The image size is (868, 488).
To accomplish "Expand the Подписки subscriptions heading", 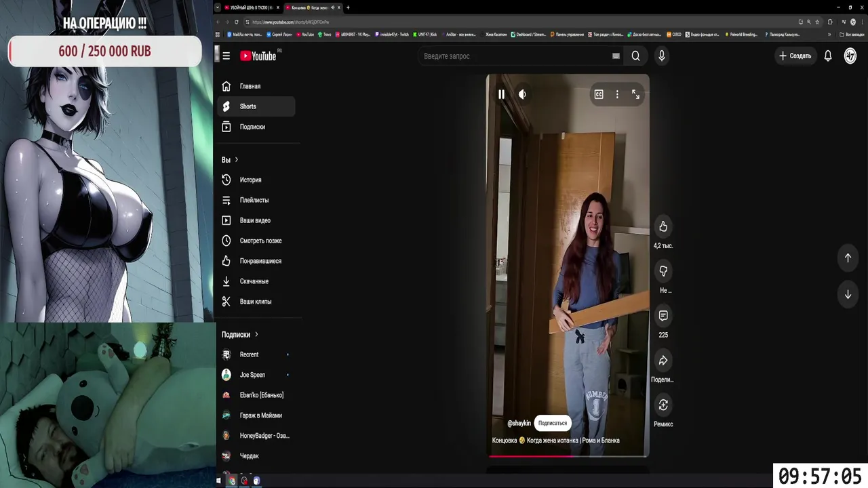I will 240,335.
